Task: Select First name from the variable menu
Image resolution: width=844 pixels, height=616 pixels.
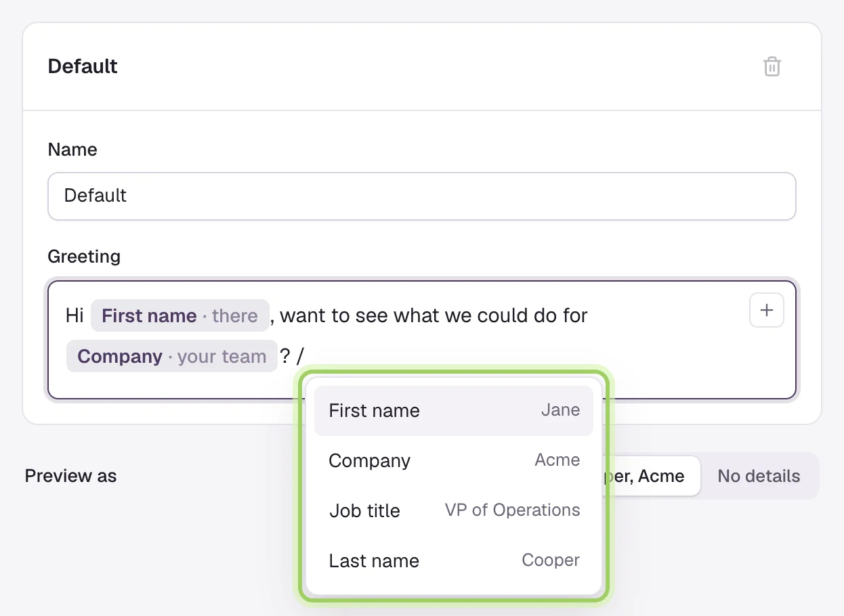Action: 454,410
